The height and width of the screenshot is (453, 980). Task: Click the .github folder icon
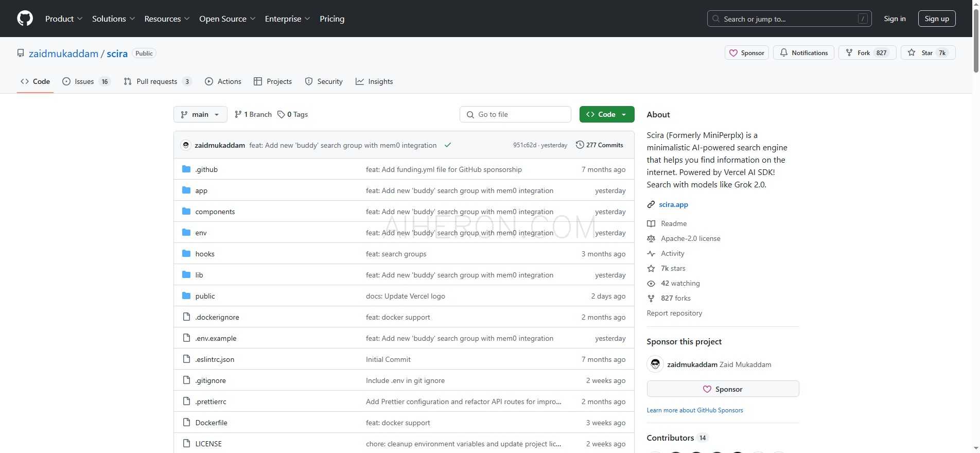point(186,169)
